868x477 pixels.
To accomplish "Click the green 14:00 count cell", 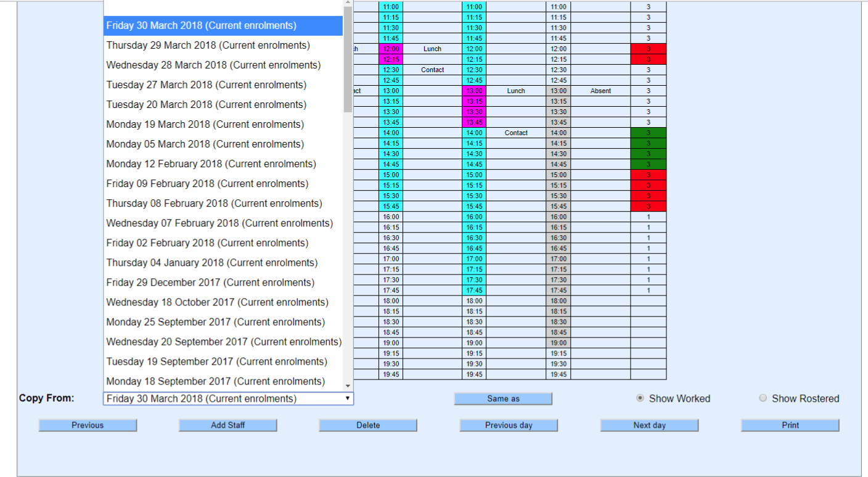I will click(648, 133).
